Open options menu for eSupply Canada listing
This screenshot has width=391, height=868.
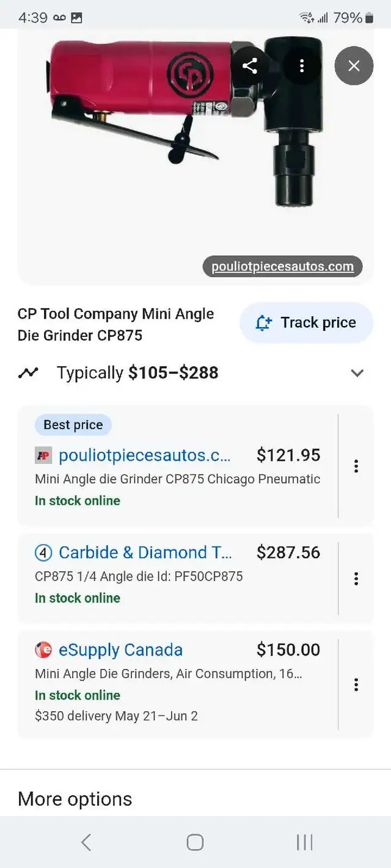tap(356, 685)
